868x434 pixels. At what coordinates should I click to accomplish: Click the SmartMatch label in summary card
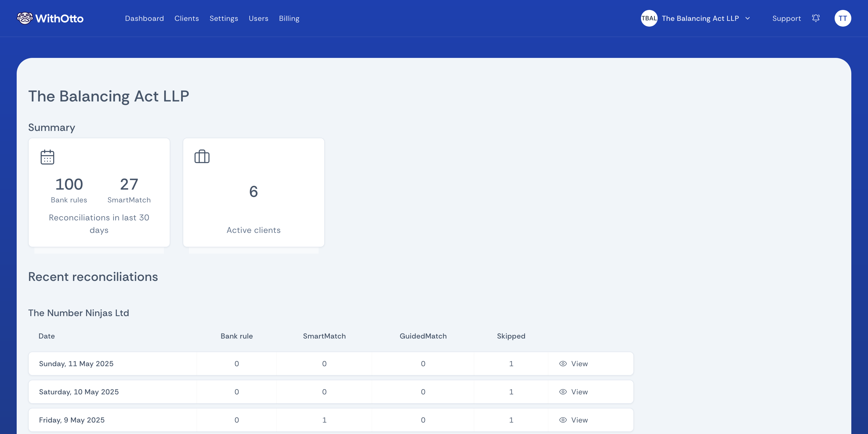click(129, 200)
